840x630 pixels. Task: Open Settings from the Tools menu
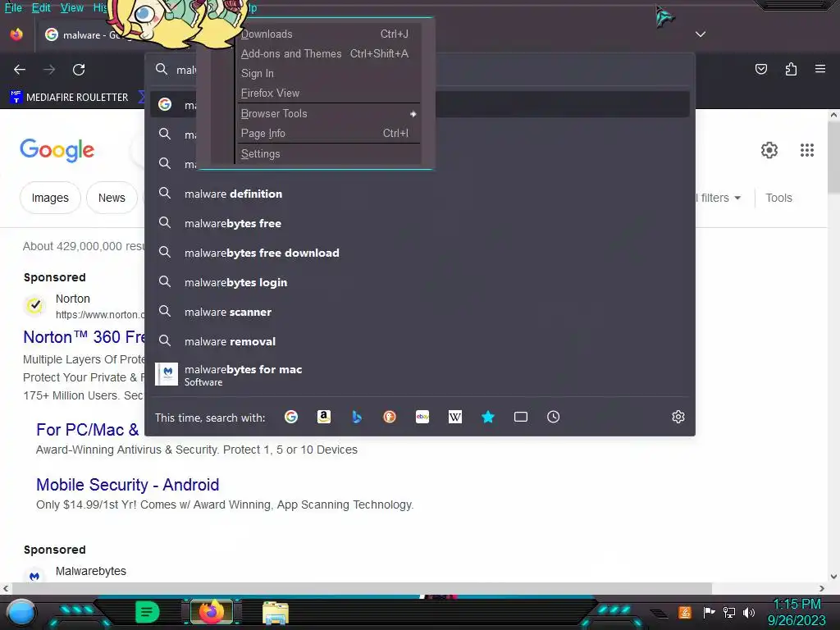point(328,153)
